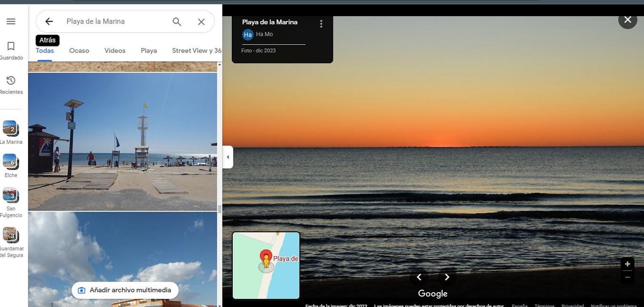
Task: Click Añadir archivo multimedia button
Action: click(x=125, y=290)
